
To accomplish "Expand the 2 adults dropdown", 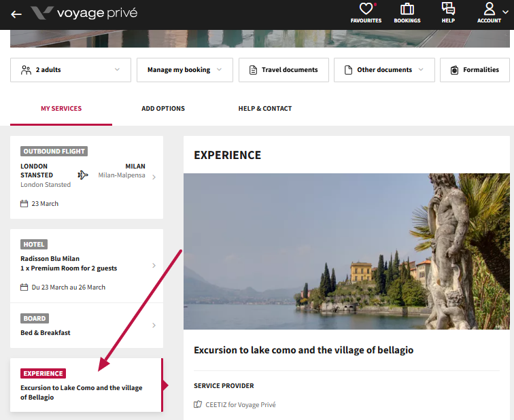I will click(x=71, y=70).
